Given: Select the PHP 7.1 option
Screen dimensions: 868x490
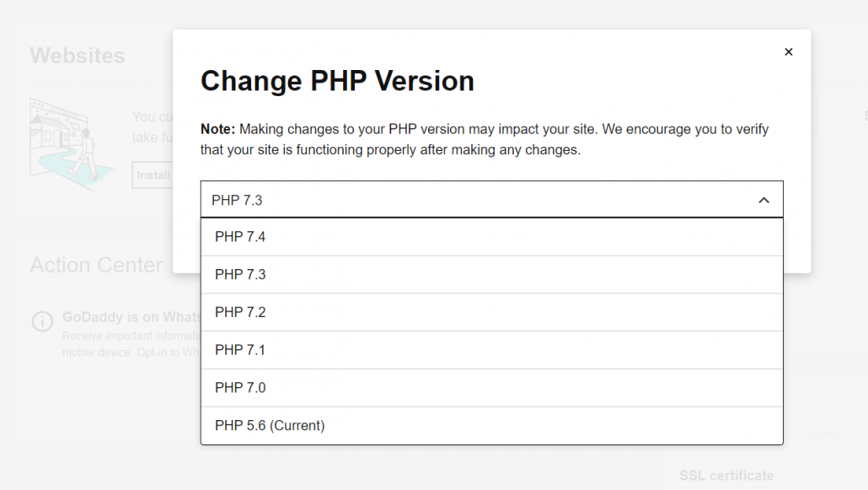Looking at the screenshot, I should [x=491, y=350].
